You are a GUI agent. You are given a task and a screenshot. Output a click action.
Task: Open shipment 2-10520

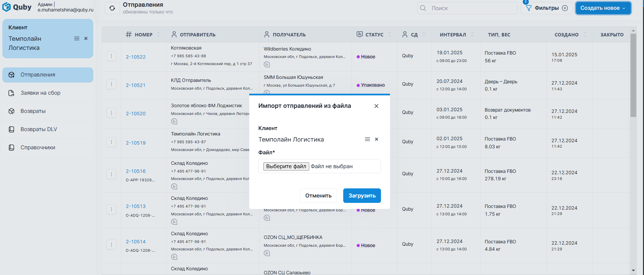(x=136, y=114)
